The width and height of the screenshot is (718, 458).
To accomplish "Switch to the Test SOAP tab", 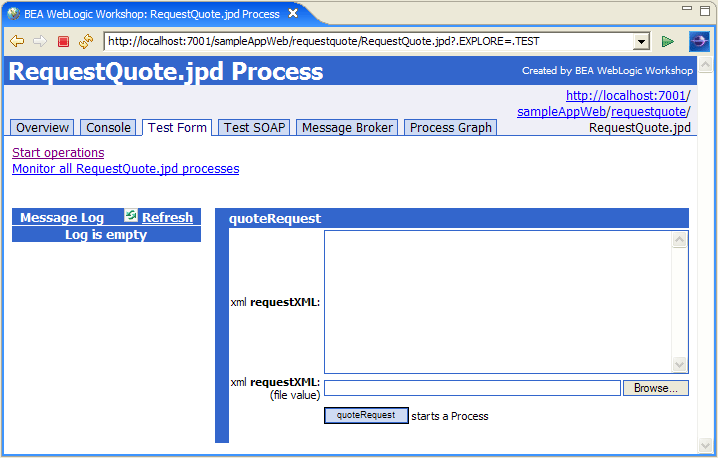I will 255,127.
